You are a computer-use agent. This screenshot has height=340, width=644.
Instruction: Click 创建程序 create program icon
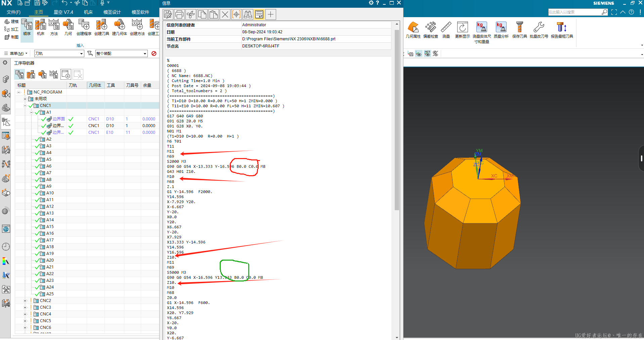(84, 28)
